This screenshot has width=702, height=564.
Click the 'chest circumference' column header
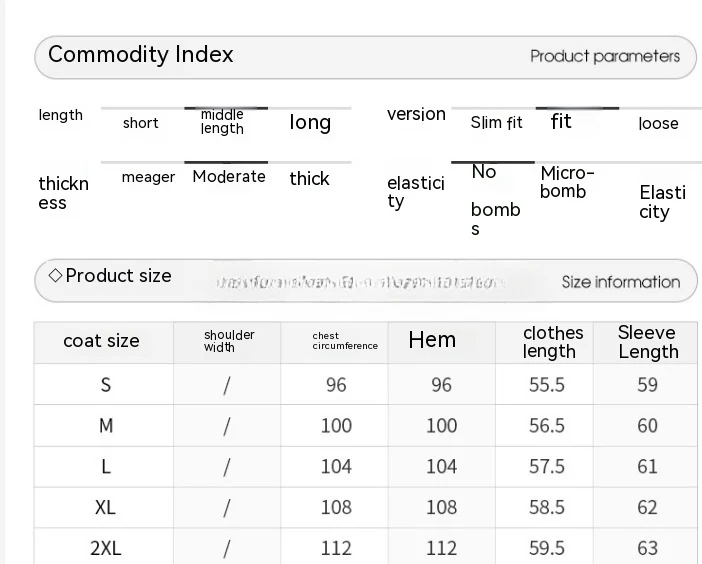(x=345, y=341)
